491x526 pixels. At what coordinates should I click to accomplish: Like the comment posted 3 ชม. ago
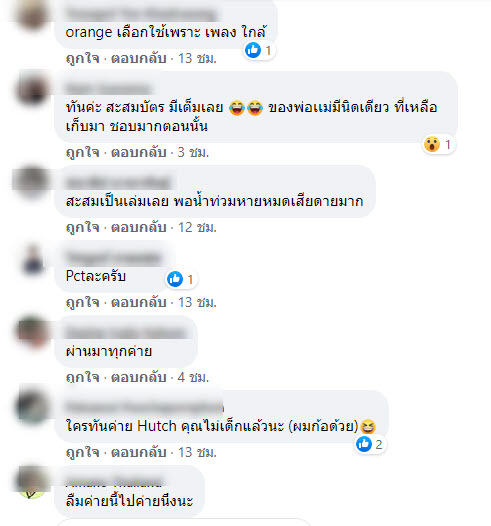(83, 152)
